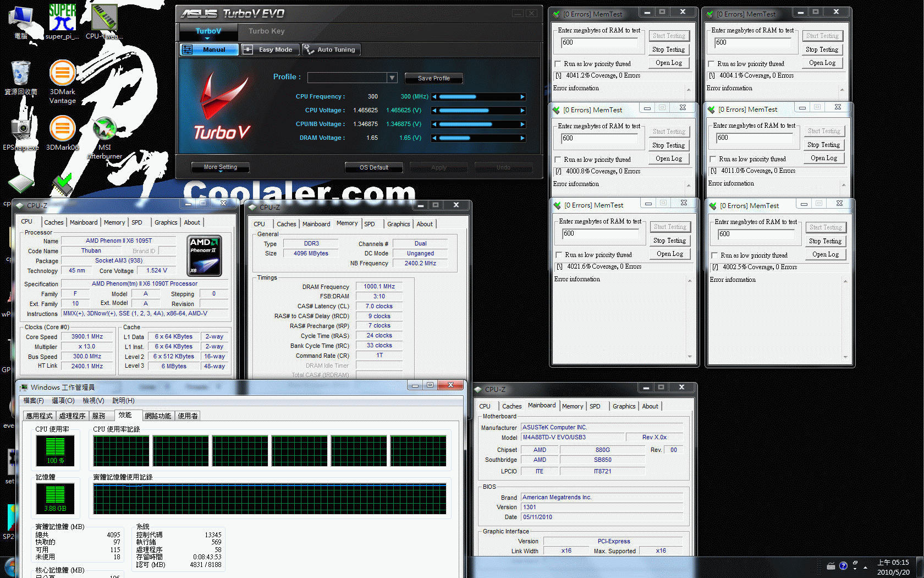
Task: Launch the 3DMark Vantage desktop shortcut
Action: pos(63,81)
